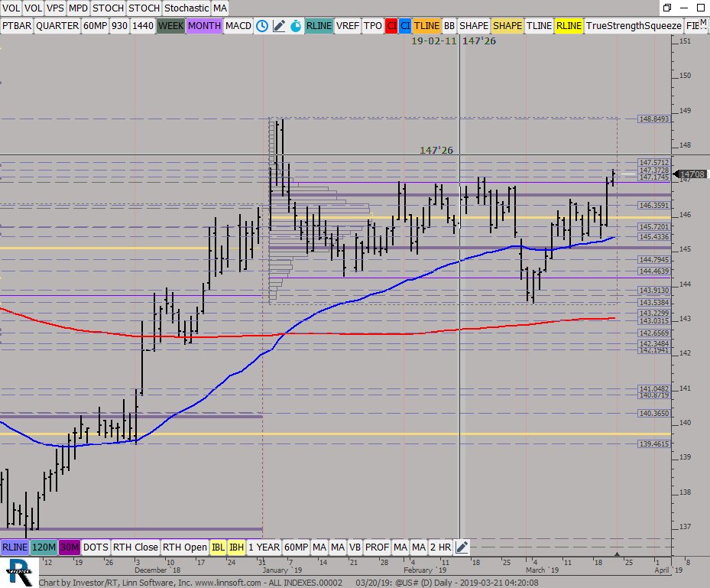
Task: Click the RTH Close button
Action: (135, 547)
